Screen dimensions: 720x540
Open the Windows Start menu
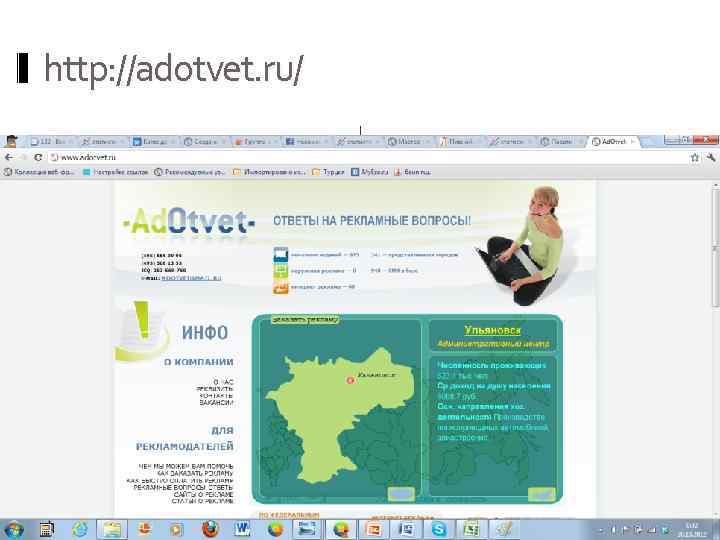13,529
